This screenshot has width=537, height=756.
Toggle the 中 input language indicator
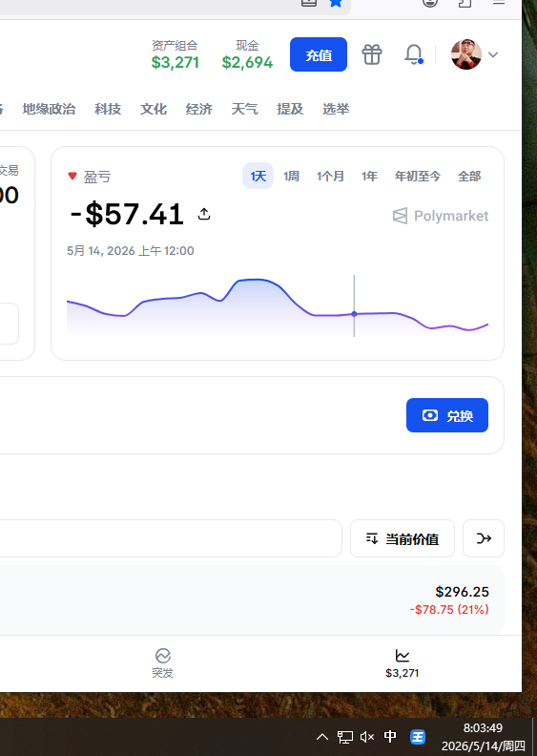click(390, 737)
